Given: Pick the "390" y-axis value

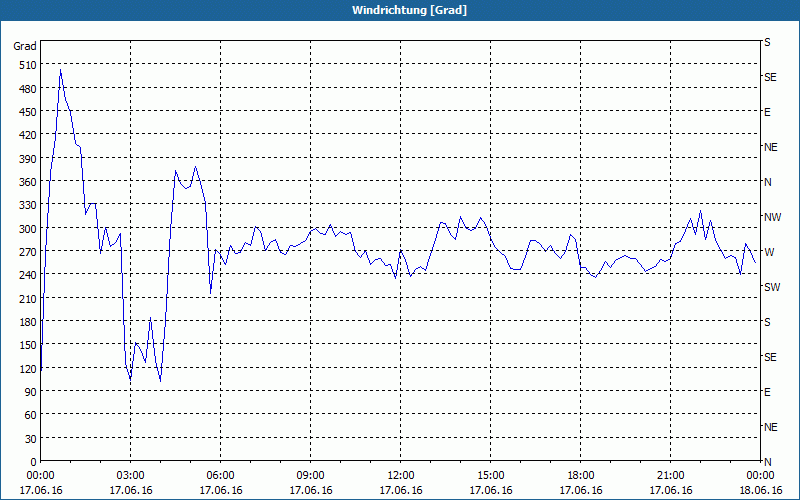Looking at the screenshot, I should tap(28, 159).
